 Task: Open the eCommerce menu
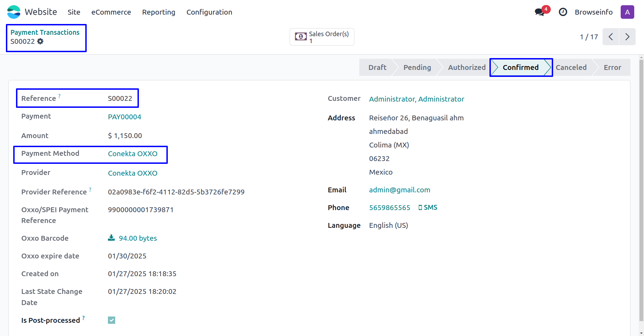coord(111,12)
